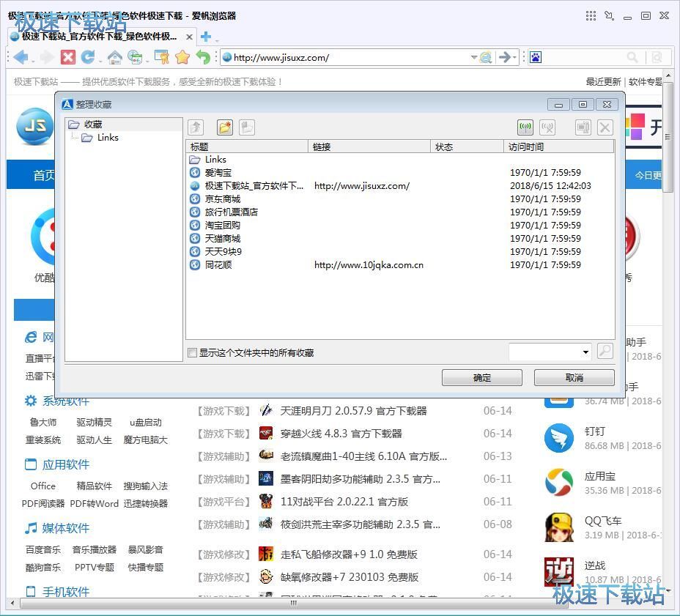The width and height of the screenshot is (680, 616).
Task: Sort by 链接 column header
Action: [369, 146]
